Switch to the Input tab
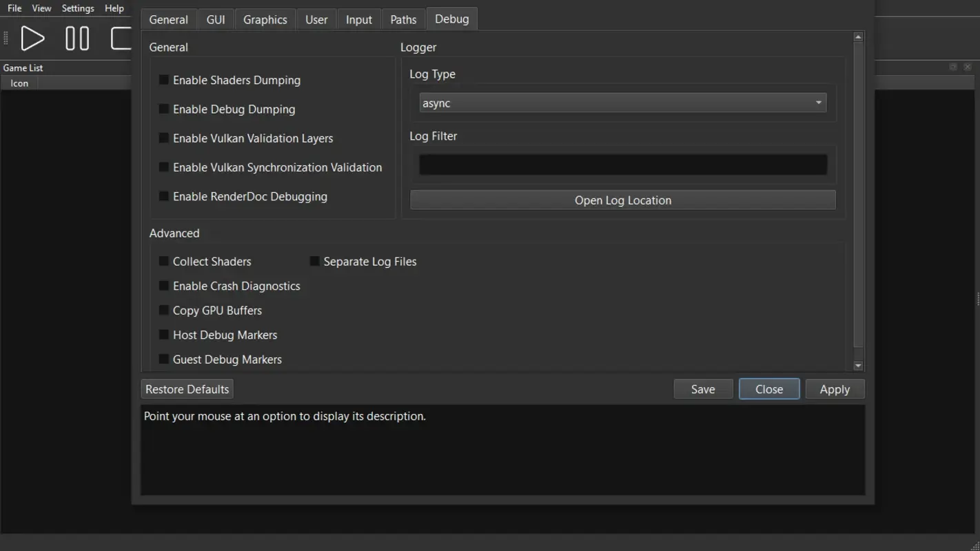Viewport: 980px width, 551px height. coord(359,19)
